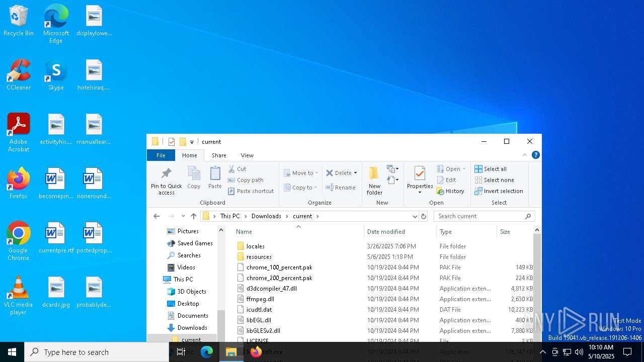Click Properties icon in Quick Access Toolbar
This screenshot has width=644, height=362.
[x=171, y=142]
